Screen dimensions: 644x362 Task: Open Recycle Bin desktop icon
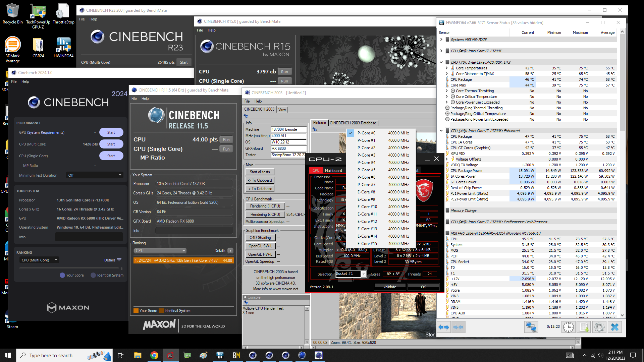(x=12, y=14)
